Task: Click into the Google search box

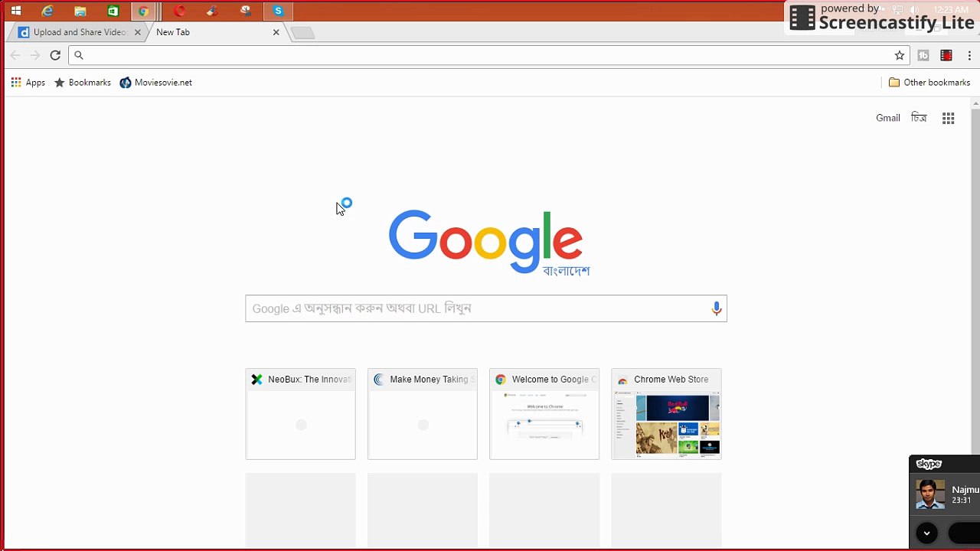Action: point(486,308)
